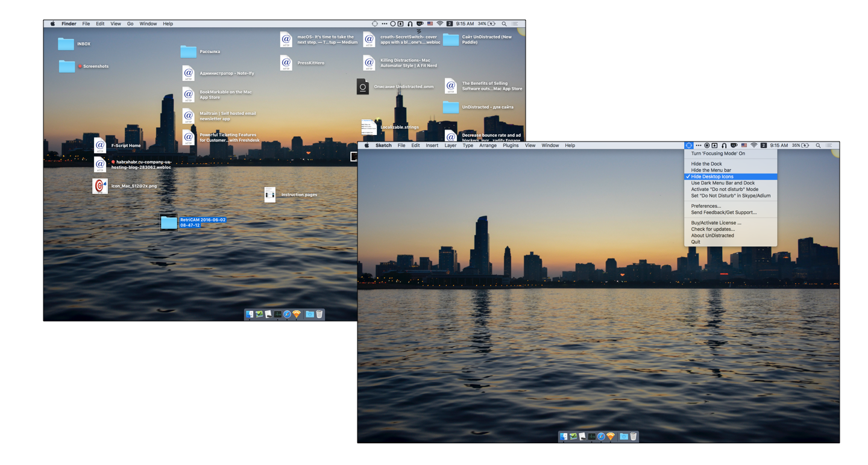Toggle 'Hide the Menu bar' option
The image size is (868, 465).
[731, 170]
